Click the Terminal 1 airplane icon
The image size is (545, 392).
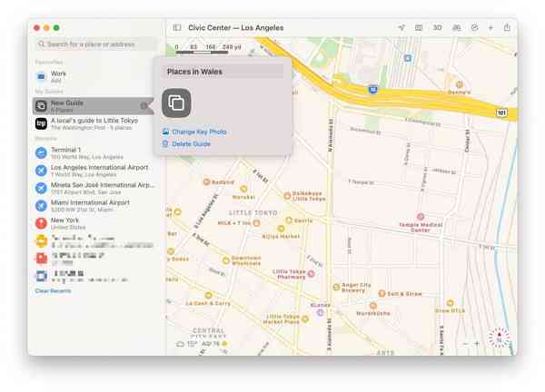click(41, 152)
